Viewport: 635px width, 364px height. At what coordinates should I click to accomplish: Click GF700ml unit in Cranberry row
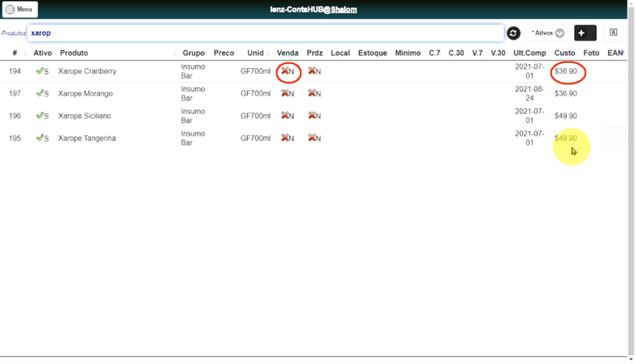[255, 71]
